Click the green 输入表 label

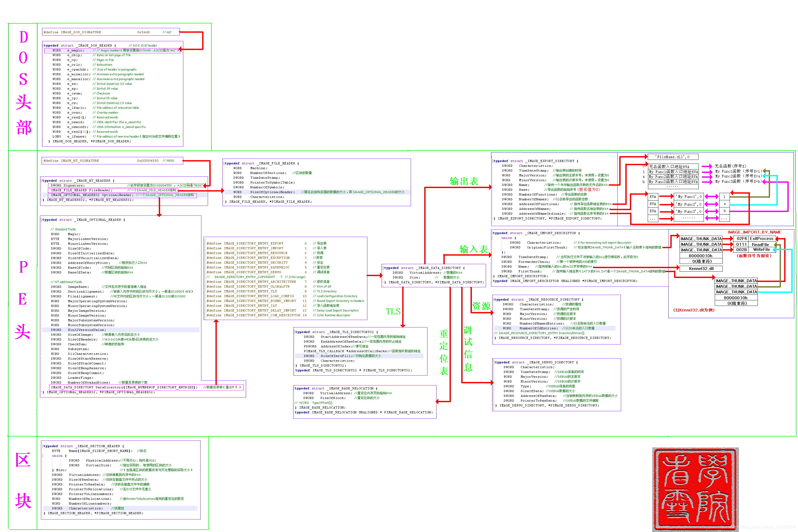click(473, 250)
